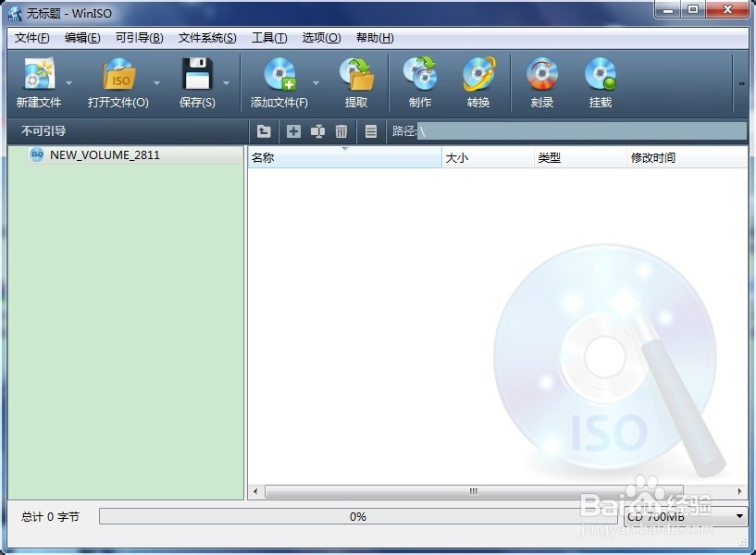Open the 帮助(H) menu
756x555 pixels.
pos(375,38)
